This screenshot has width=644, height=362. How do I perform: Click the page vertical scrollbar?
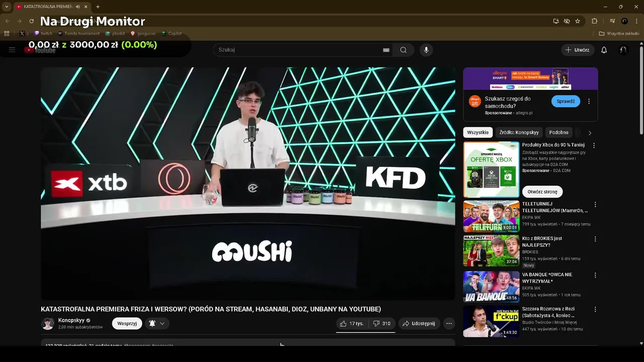[x=641, y=90]
